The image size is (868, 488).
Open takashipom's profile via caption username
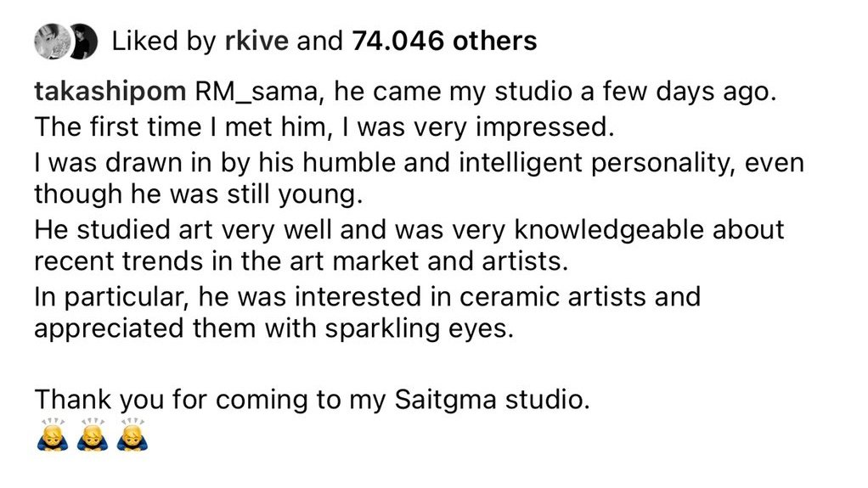point(110,92)
